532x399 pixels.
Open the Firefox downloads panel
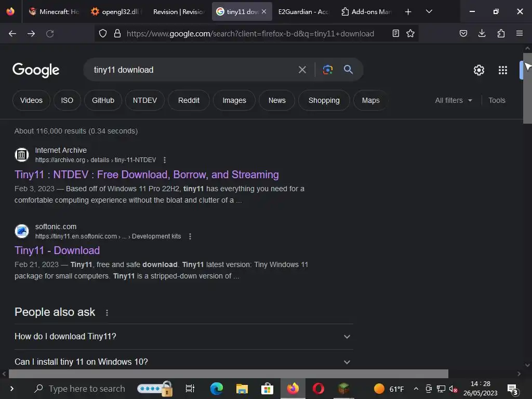pos(482,33)
